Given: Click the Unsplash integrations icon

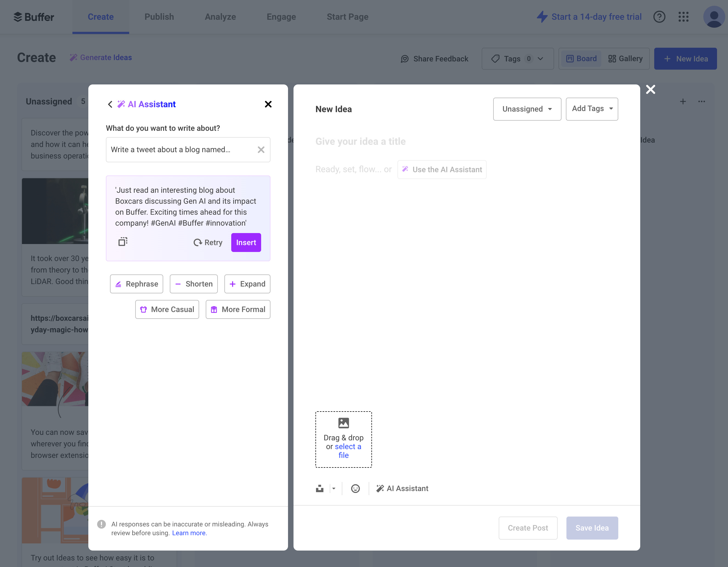Looking at the screenshot, I should (x=319, y=488).
